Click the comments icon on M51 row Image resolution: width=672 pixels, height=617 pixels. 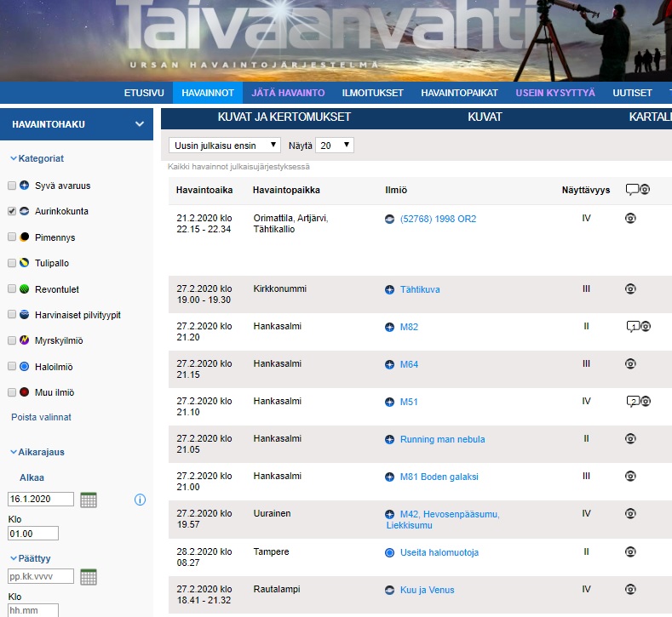click(x=632, y=402)
